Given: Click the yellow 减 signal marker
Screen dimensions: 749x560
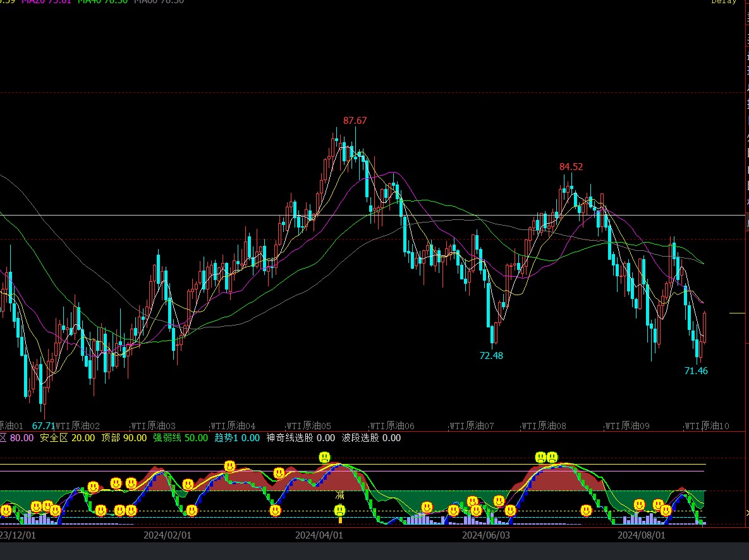Looking at the screenshot, I should coord(339,496).
